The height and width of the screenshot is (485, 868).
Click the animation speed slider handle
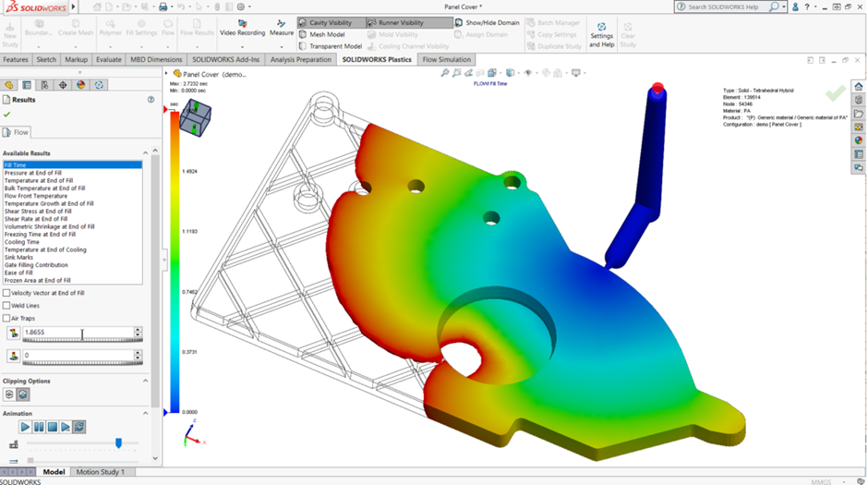pyautogui.click(x=118, y=443)
